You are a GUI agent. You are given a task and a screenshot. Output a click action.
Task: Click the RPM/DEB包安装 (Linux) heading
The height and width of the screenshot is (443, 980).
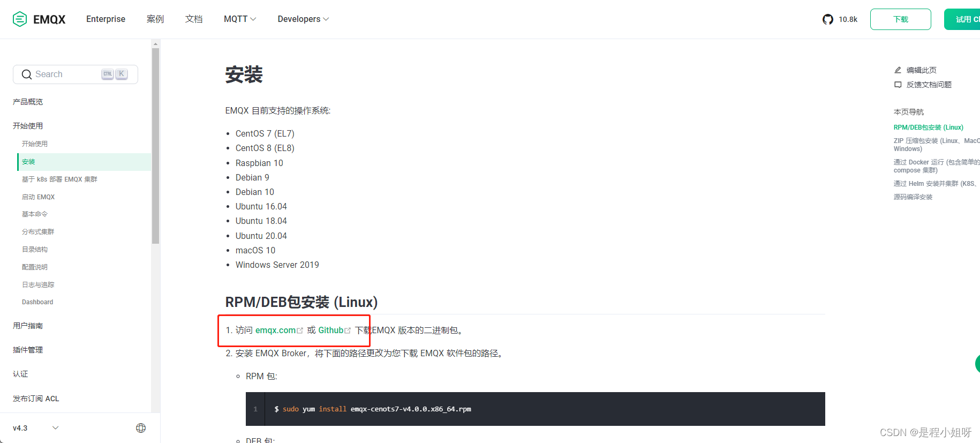(x=301, y=302)
